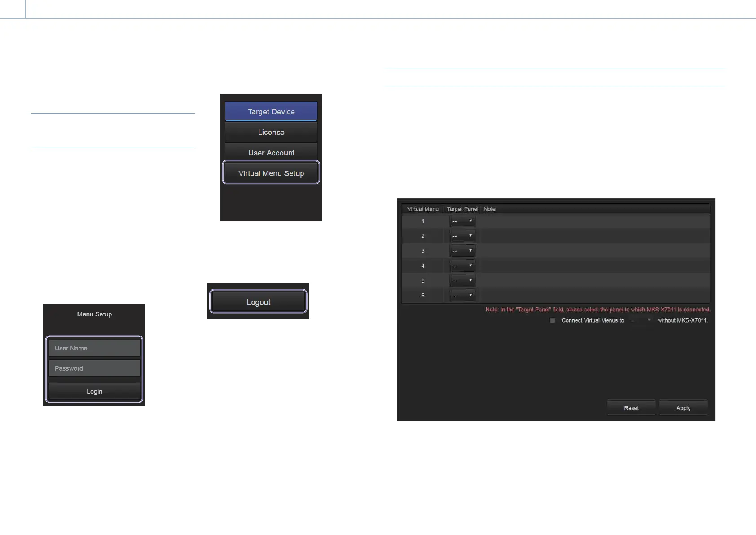
Task: Click the Target Panel column header
Action: [462, 209]
